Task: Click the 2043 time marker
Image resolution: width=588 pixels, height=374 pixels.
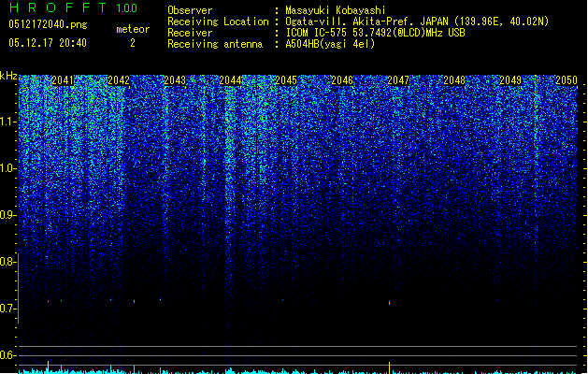Action: click(175, 80)
